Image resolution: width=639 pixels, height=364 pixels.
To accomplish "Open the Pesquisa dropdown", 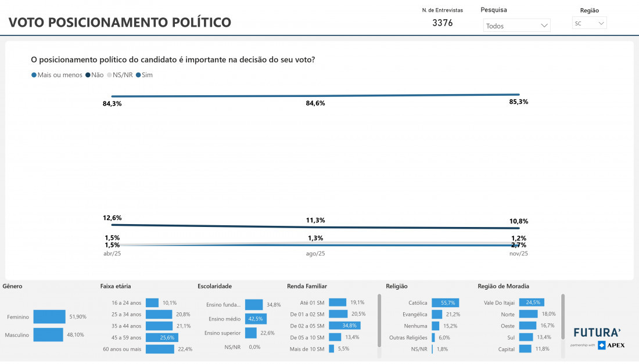I will 516,26.
